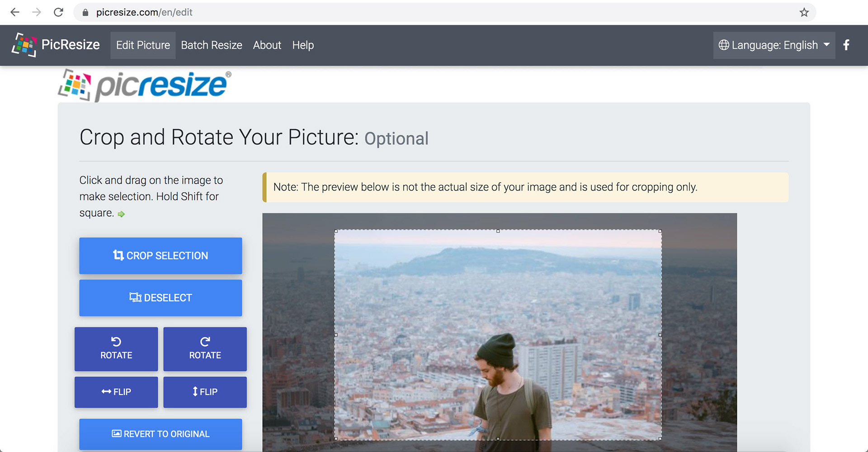The width and height of the screenshot is (868, 452).
Task: Open the Edit Picture tab
Action: click(143, 45)
